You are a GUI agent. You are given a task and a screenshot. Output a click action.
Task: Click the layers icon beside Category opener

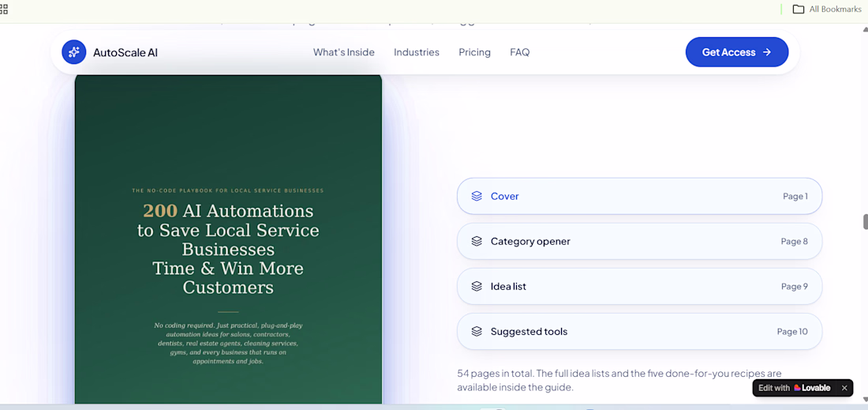(477, 241)
